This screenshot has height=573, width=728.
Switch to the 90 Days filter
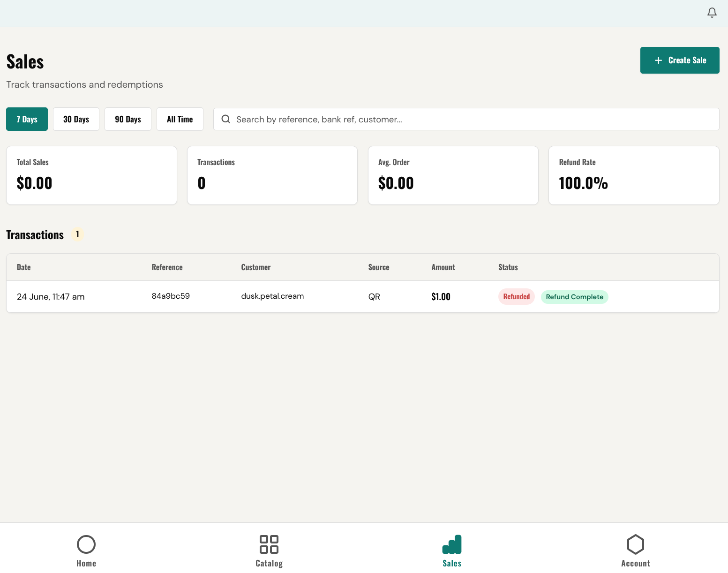[x=128, y=119]
